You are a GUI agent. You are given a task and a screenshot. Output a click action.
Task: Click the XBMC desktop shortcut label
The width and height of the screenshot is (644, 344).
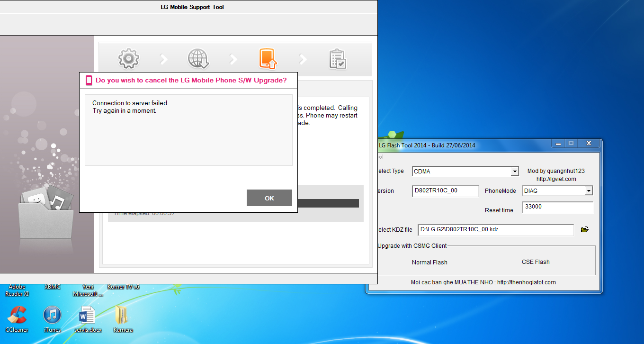coord(52,287)
